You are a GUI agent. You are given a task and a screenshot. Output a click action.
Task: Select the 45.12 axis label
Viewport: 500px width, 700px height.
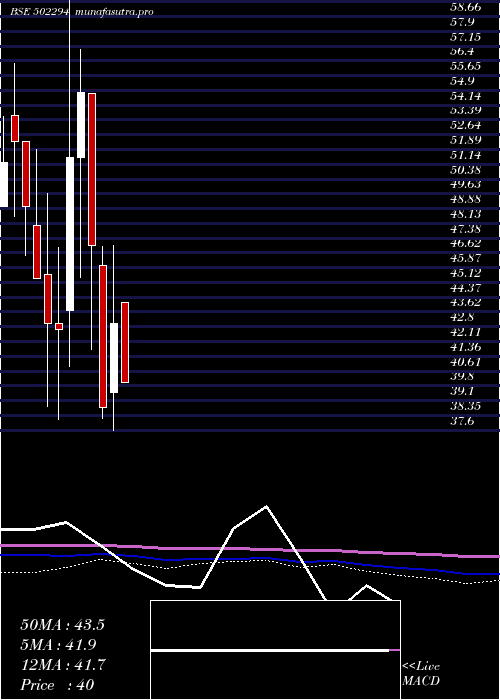click(465, 273)
